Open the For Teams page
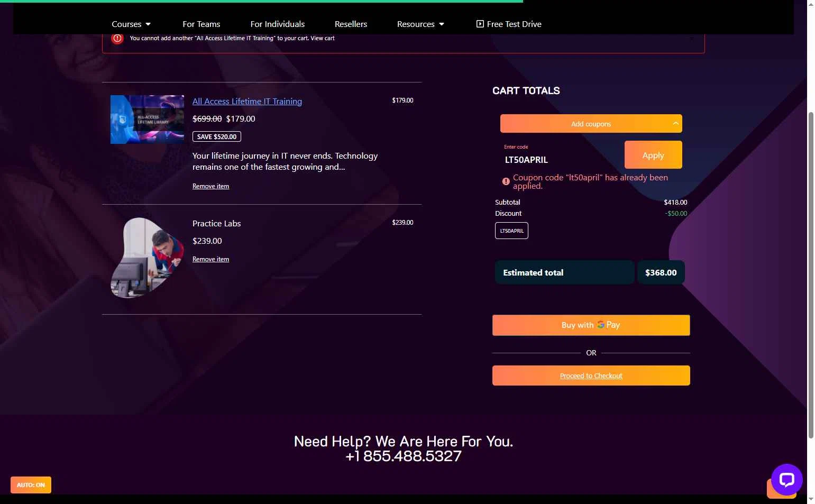Image resolution: width=815 pixels, height=504 pixels. [x=201, y=24]
